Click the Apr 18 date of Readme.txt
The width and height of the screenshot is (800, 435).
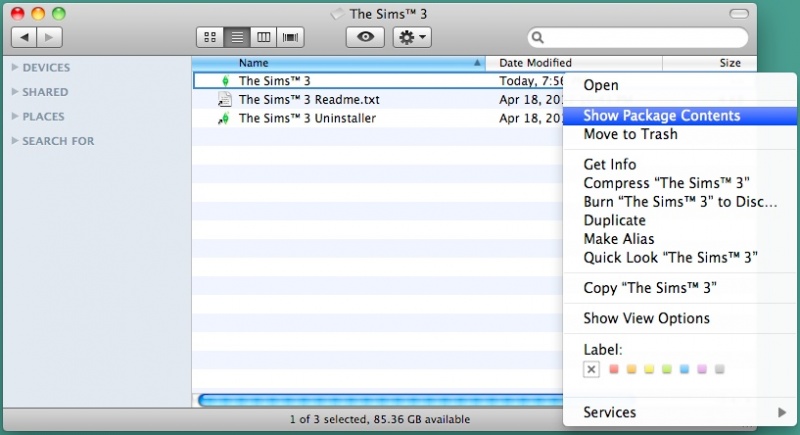click(531, 99)
